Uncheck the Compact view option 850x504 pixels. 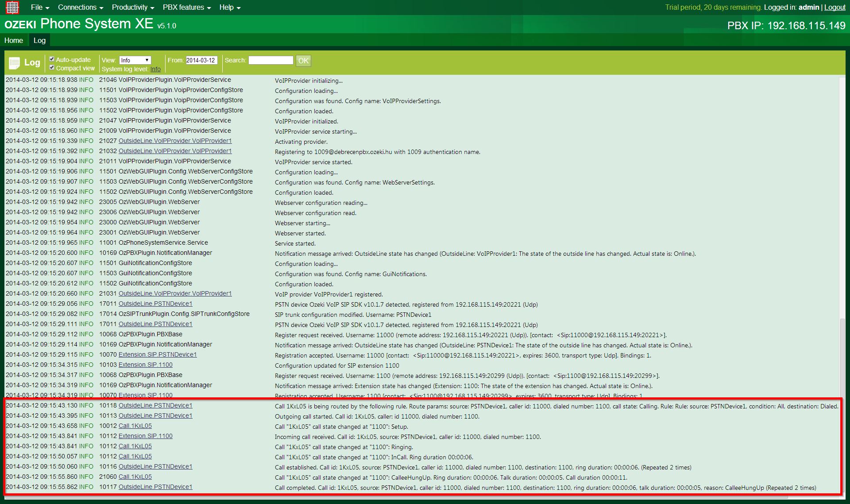52,67
